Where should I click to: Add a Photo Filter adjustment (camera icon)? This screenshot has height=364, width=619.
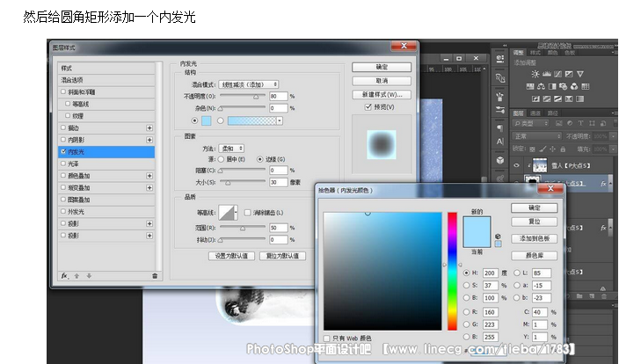[564, 86]
